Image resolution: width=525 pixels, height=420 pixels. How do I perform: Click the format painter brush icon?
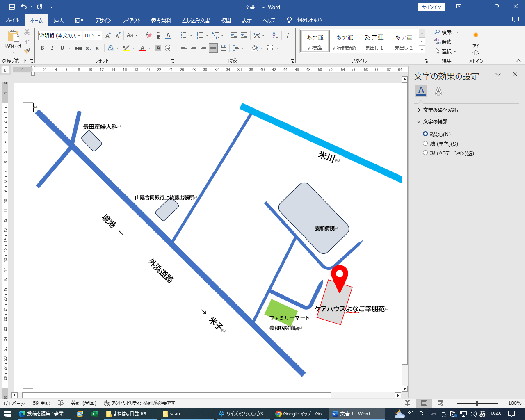[x=27, y=51]
